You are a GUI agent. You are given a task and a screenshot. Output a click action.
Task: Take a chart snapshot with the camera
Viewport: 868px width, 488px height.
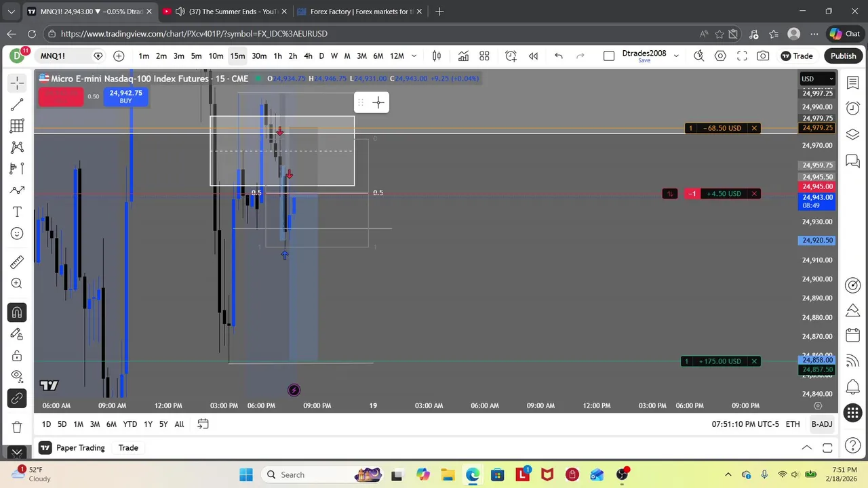(763, 56)
